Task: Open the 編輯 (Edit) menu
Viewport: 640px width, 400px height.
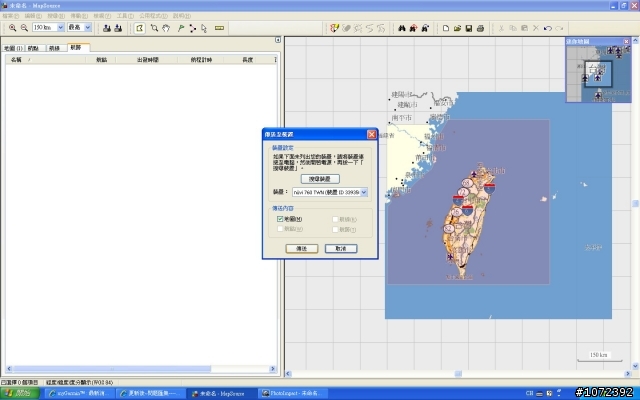Action: [x=33, y=16]
